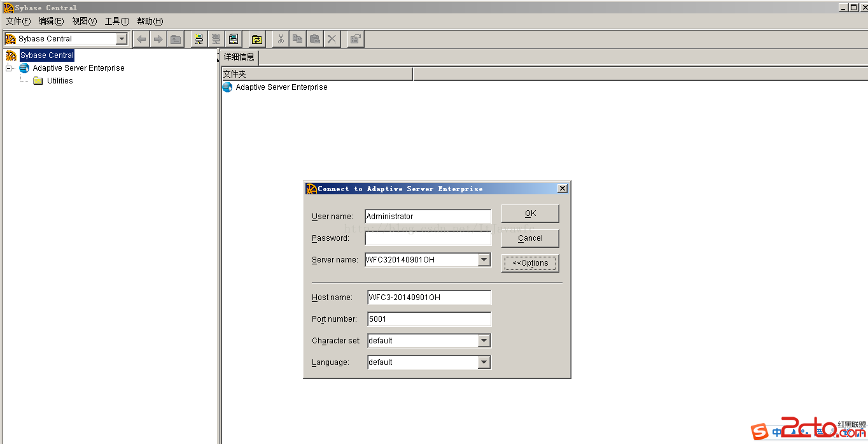The width and height of the screenshot is (868, 444).
Task: Click the Back arrow toolbar icon
Action: [141, 39]
